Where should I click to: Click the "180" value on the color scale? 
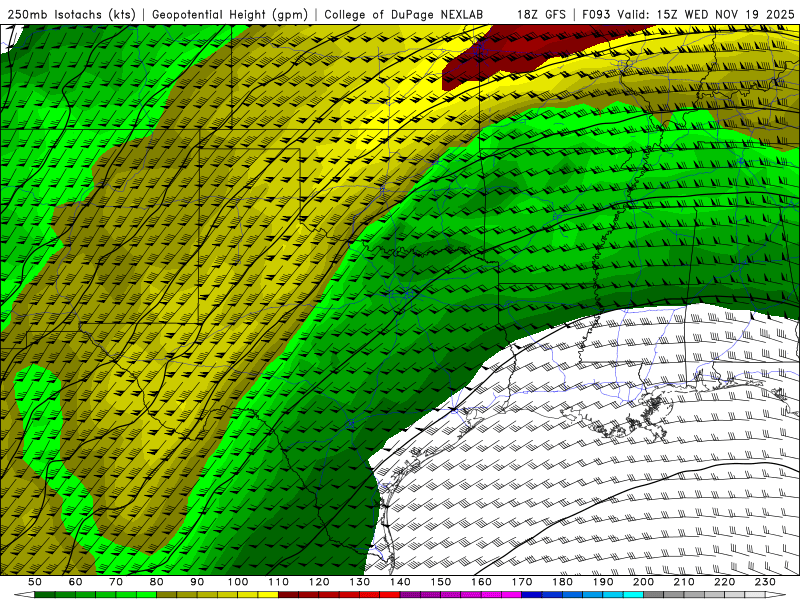pyautogui.click(x=563, y=582)
